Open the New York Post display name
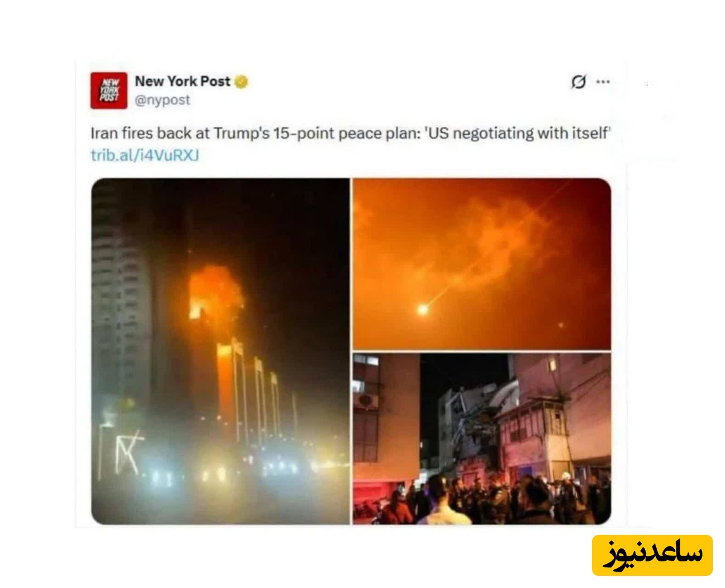The image size is (725, 588). (x=182, y=81)
